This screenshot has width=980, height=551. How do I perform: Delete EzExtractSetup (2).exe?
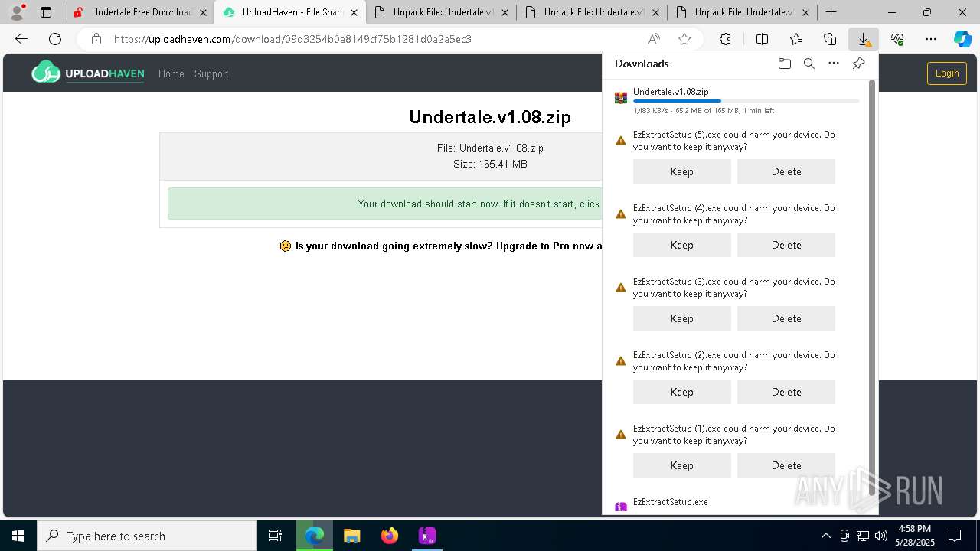click(786, 392)
